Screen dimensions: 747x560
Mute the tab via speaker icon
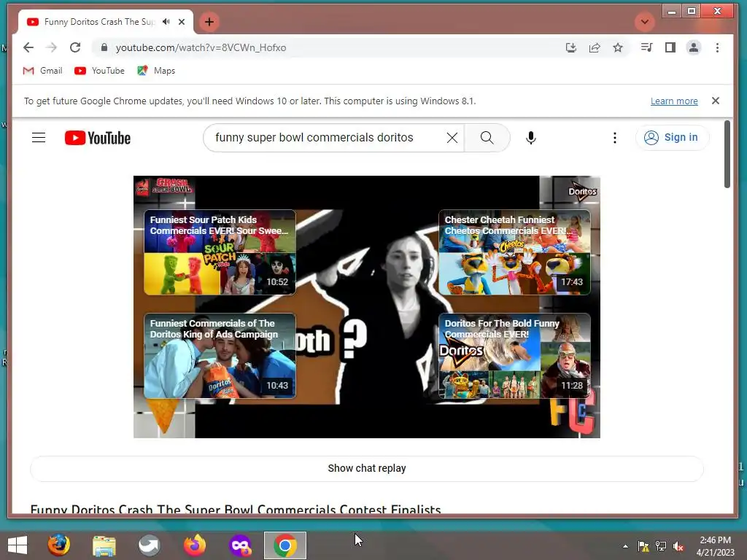click(x=166, y=21)
